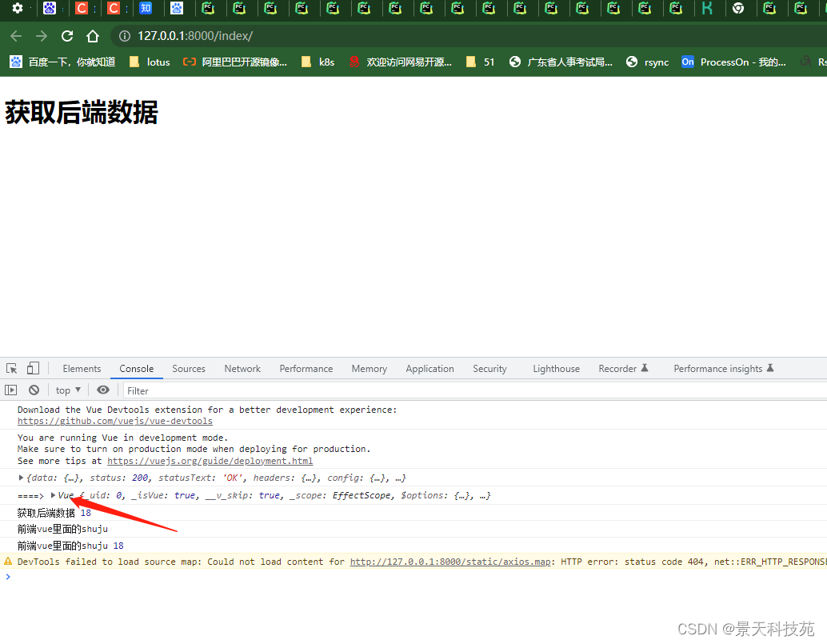This screenshot has width=827, height=644.
Task: Switch to the Application tab
Action: [x=429, y=369]
